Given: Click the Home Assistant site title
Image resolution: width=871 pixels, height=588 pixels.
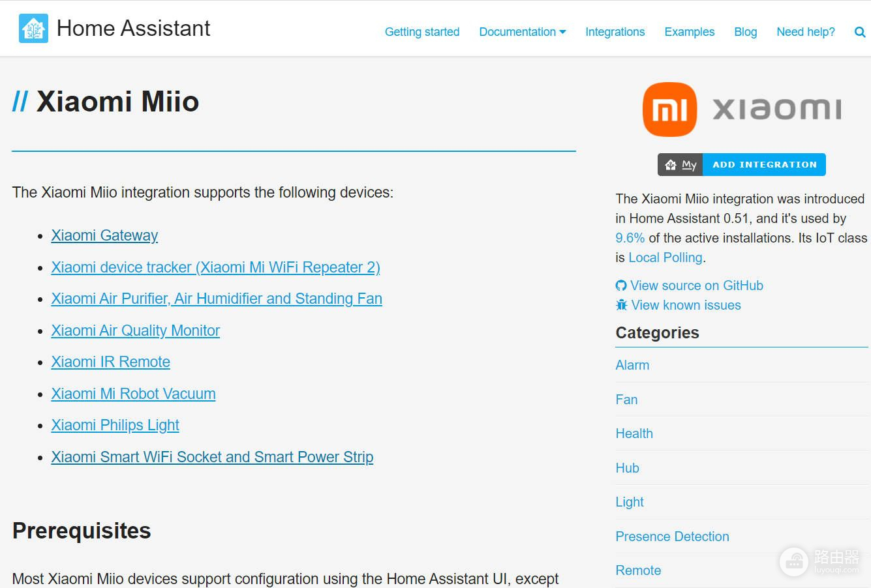Looking at the screenshot, I should [133, 29].
